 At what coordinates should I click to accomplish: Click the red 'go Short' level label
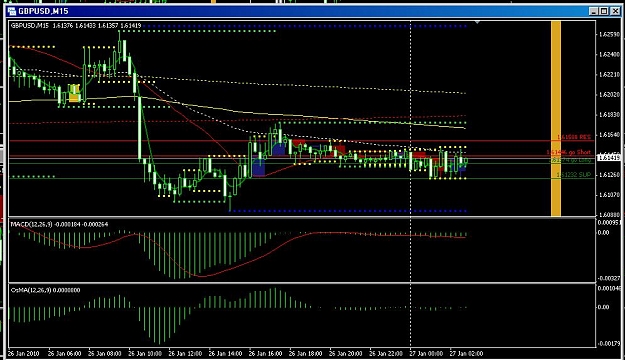pos(568,152)
